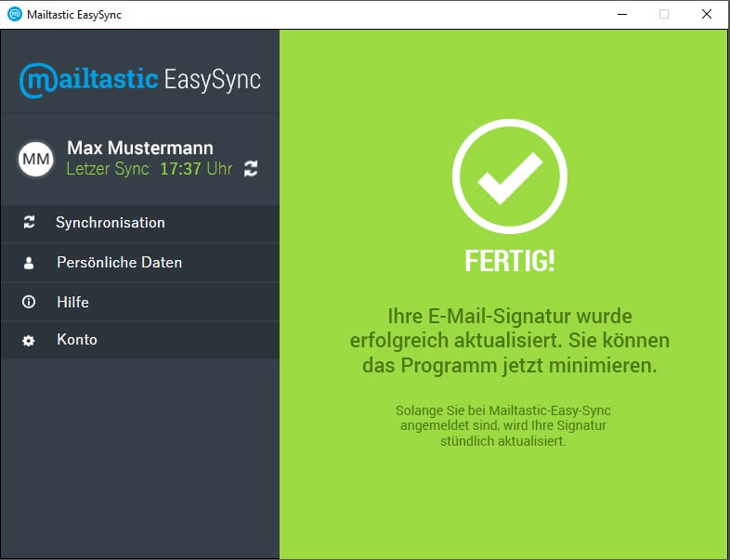This screenshot has height=560, width=730.
Task: Open the Konto menu entry
Action: (140, 340)
